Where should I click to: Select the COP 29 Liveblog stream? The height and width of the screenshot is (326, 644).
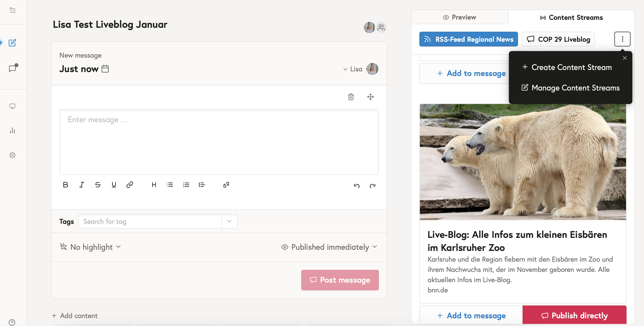(558, 39)
